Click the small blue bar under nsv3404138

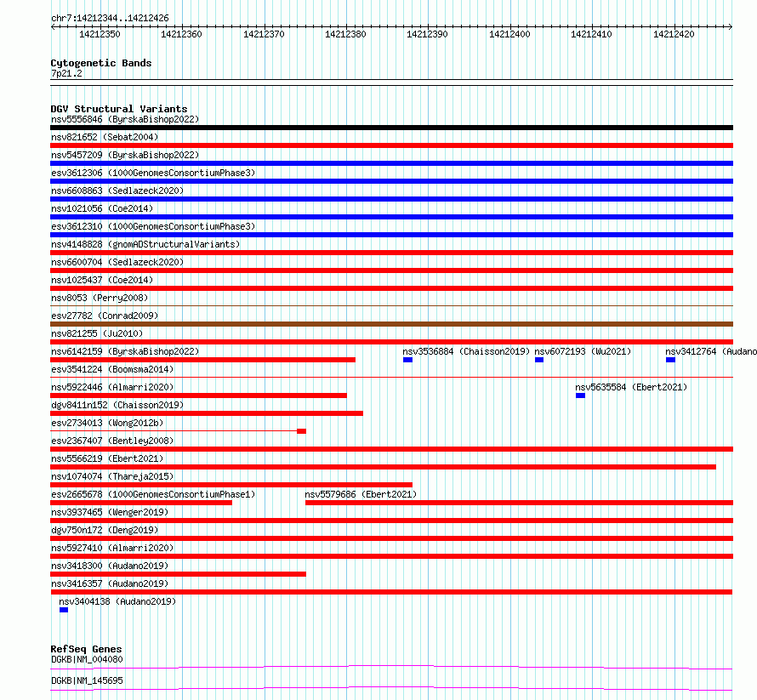(x=64, y=610)
